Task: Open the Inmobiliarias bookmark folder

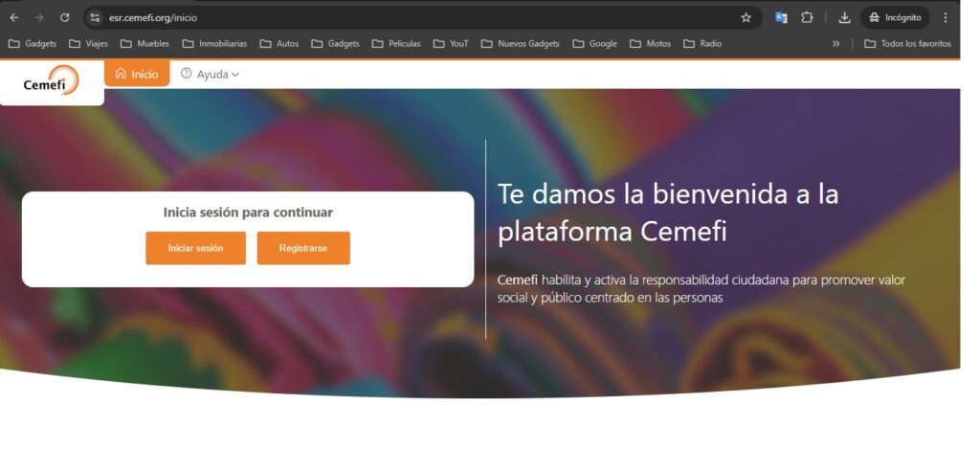Action: (x=214, y=44)
